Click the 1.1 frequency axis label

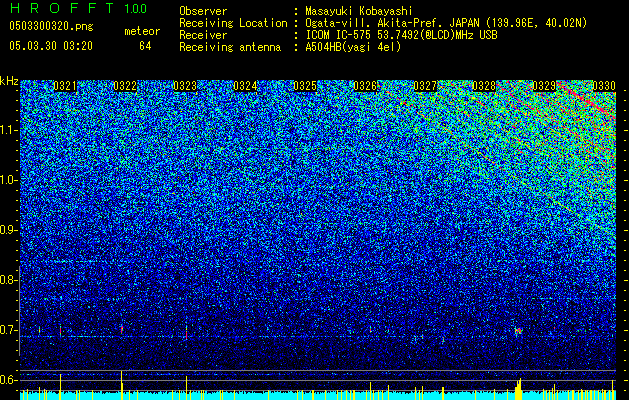click(9, 130)
